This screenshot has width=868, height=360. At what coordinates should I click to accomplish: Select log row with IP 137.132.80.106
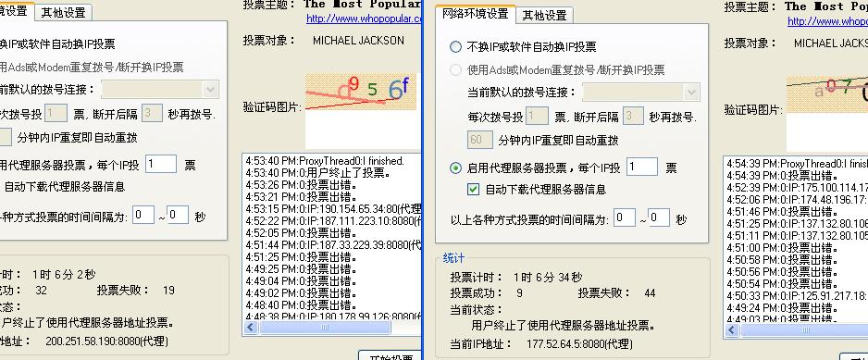click(797, 224)
